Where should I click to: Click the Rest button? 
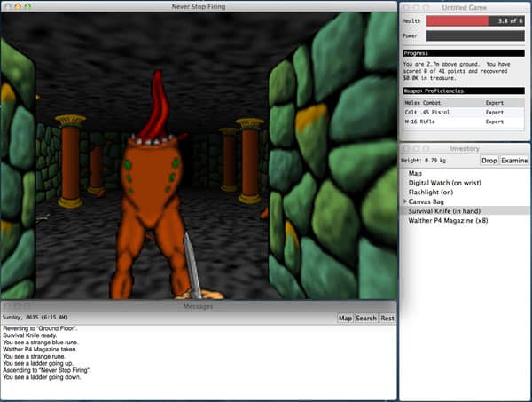(387, 318)
